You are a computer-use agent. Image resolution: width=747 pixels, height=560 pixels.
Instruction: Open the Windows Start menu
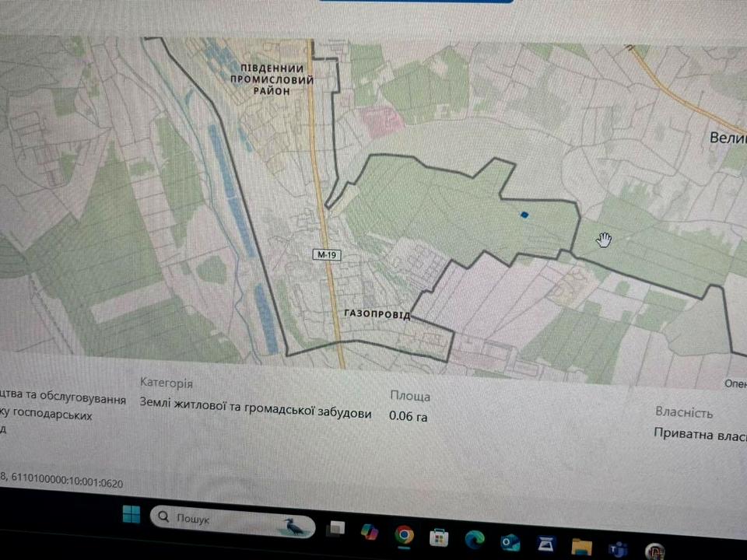click(131, 515)
